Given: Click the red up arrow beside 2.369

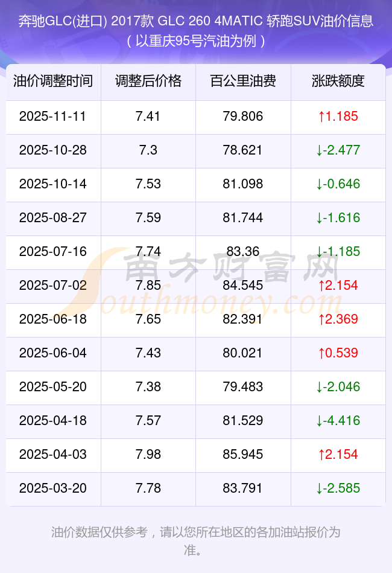Looking at the screenshot, I should 321,319.
